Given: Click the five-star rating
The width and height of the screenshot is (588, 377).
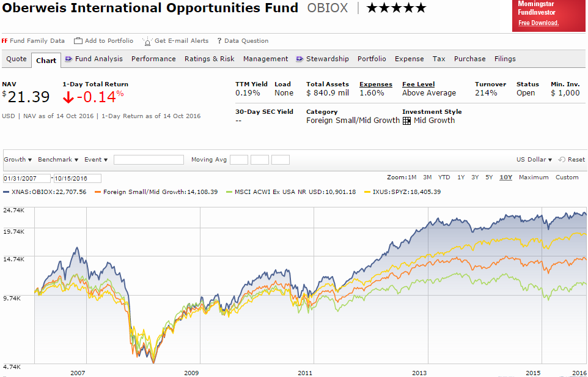Looking at the screenshot, I should [396, 8].
